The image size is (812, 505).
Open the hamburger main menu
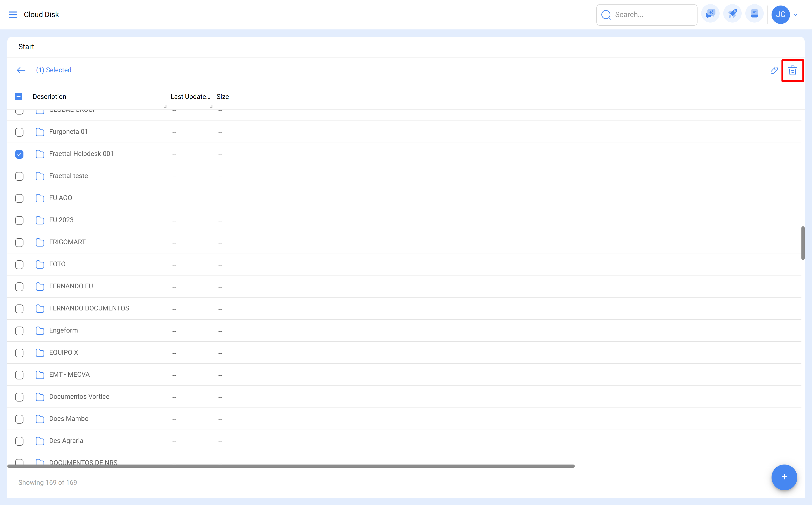pos(13,15)
